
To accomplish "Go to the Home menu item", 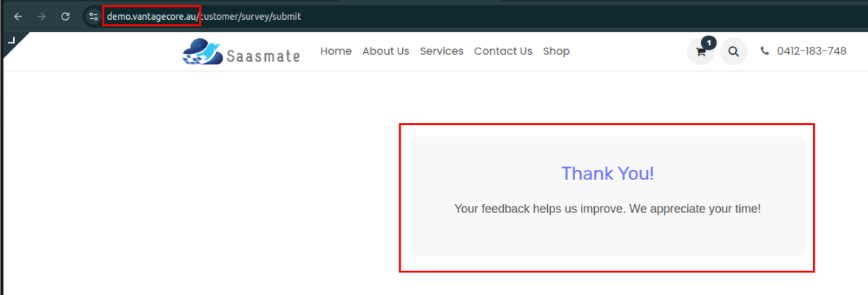I will [335, 51].
